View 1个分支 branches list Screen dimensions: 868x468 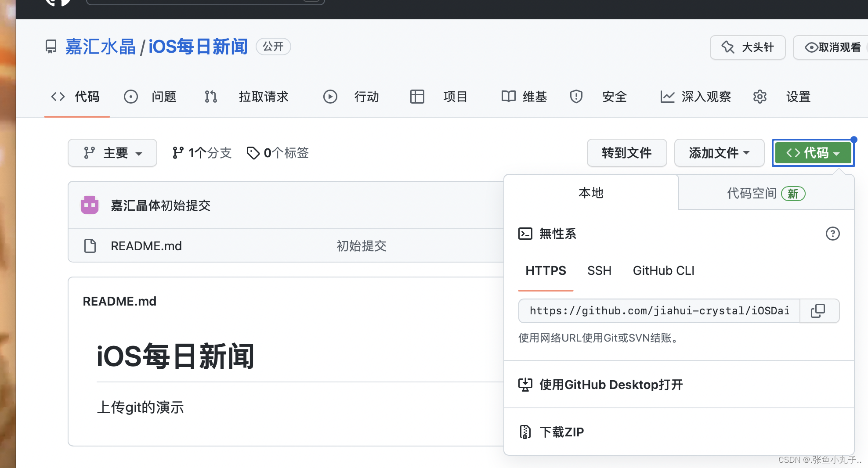pos(202,153)
